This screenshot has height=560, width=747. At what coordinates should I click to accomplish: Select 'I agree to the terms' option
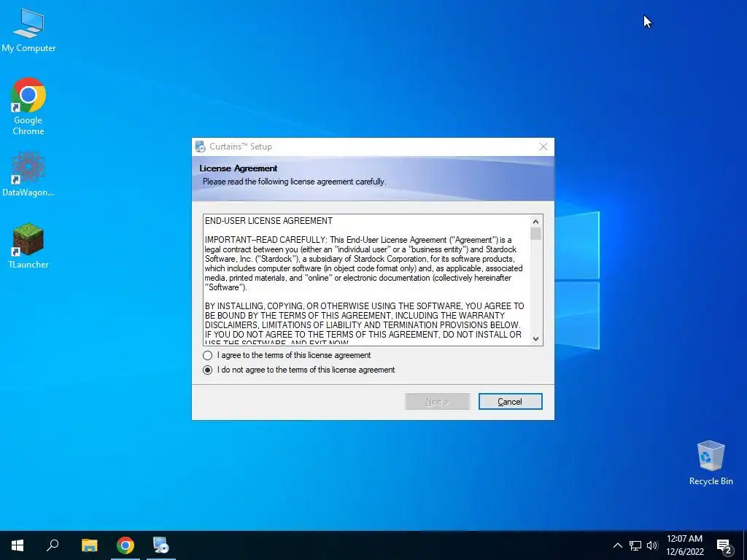tap(288, 355)
